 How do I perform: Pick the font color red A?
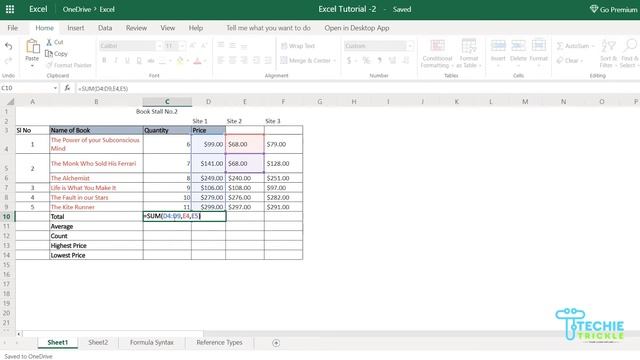197,61
